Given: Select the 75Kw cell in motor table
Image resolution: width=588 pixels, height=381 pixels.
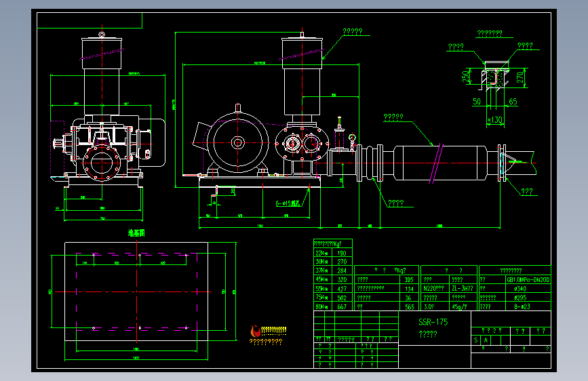Looking at the screenshot, I should [321, 298].
